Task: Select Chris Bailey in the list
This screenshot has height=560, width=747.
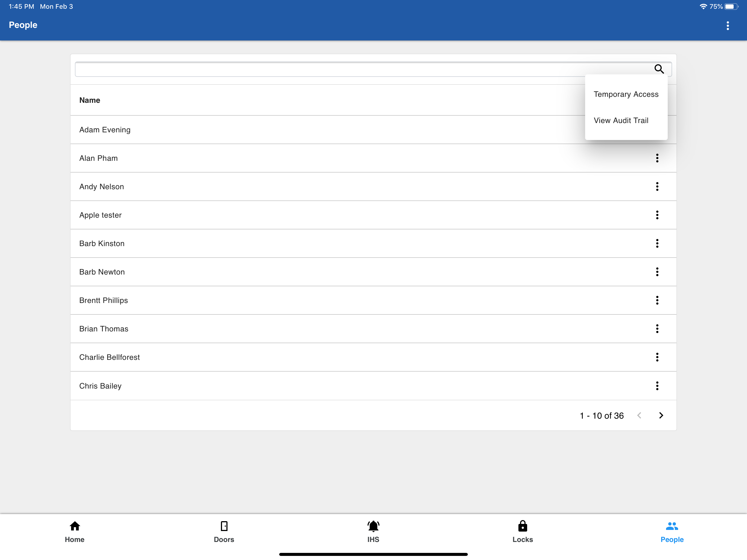Action: pos(373,386)
